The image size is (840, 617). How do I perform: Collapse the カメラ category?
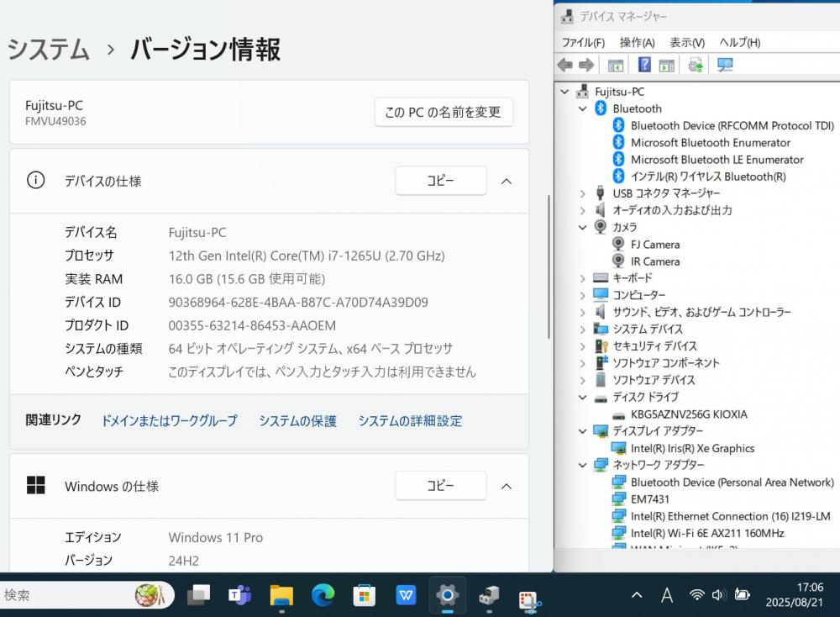pyautogui.click(x=583, y=227)
